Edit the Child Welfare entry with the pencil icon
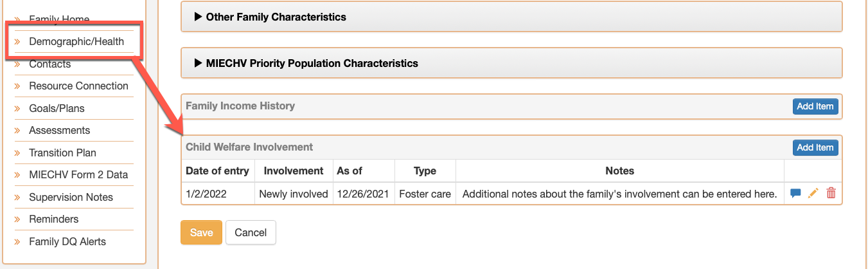The height and width of the screenshot is (269, 868). pos(813,193)
